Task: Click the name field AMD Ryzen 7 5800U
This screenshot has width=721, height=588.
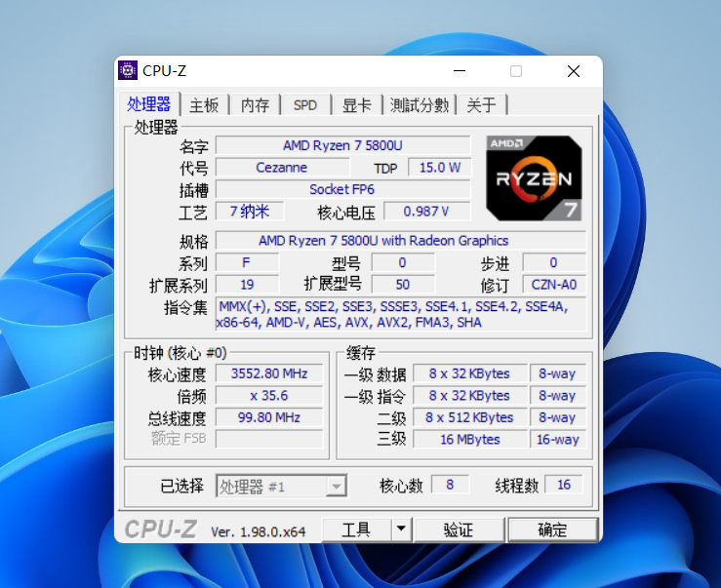Action: point(343,145)
